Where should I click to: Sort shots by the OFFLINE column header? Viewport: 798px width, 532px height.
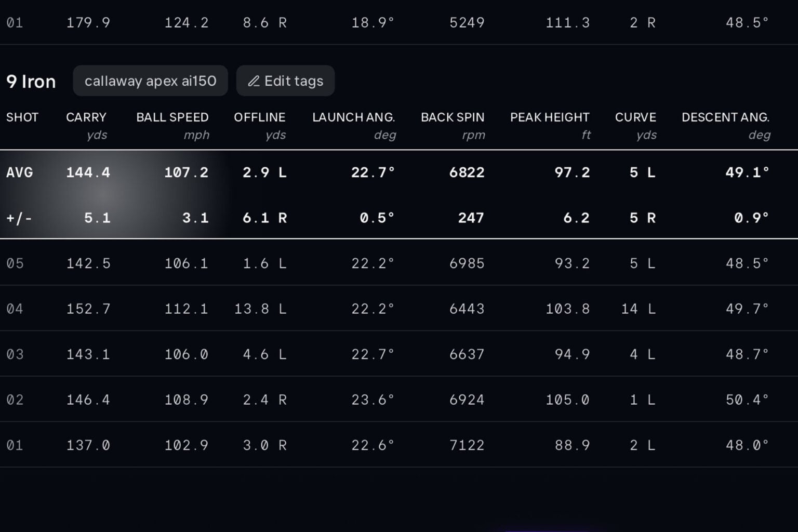click(x=260, y=117)
